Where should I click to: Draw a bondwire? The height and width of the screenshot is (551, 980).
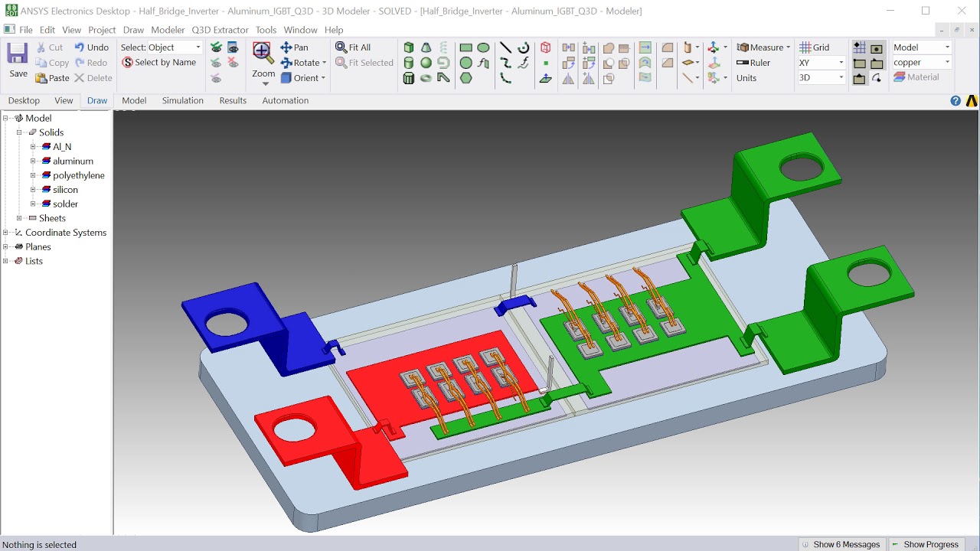point(443,78)
